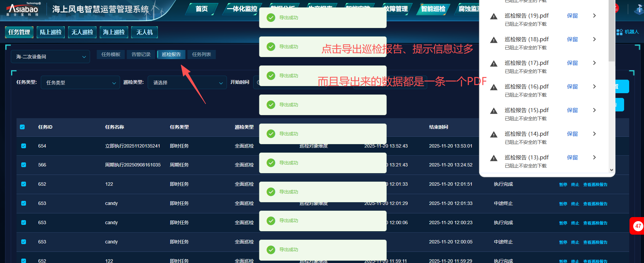Open the 陆上巡检 tab
Viewport: 644px width, 263px height.
[51, 32]
